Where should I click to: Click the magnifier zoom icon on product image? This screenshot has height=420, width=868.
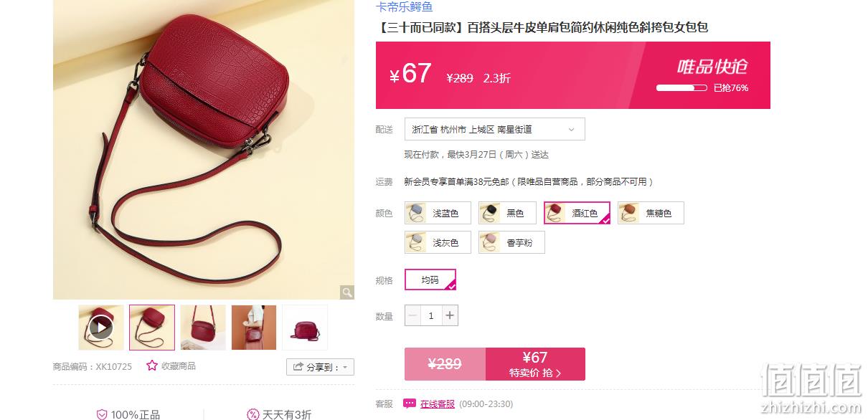(347, 292)
